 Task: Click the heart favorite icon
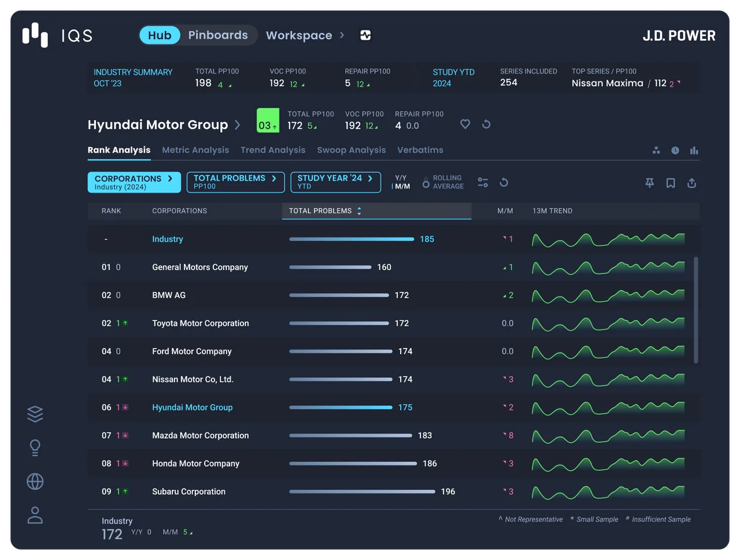(465, 124)
